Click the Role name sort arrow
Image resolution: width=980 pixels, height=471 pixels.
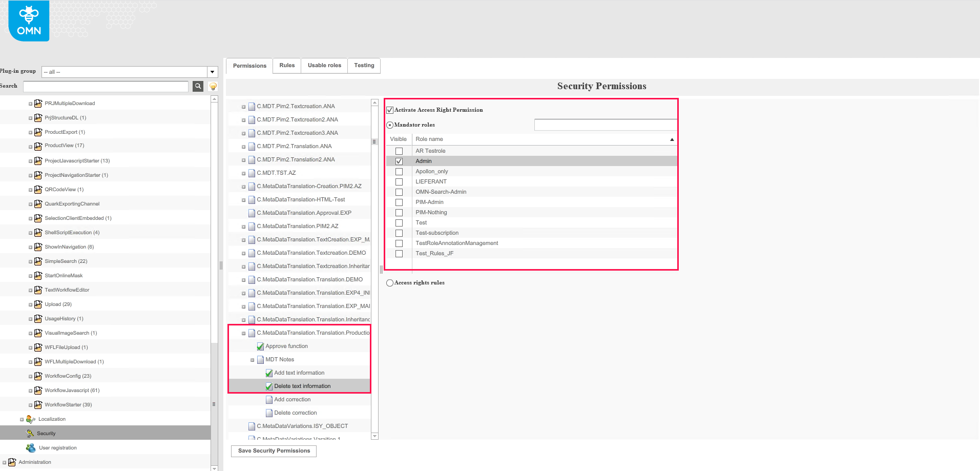(672, 139)
